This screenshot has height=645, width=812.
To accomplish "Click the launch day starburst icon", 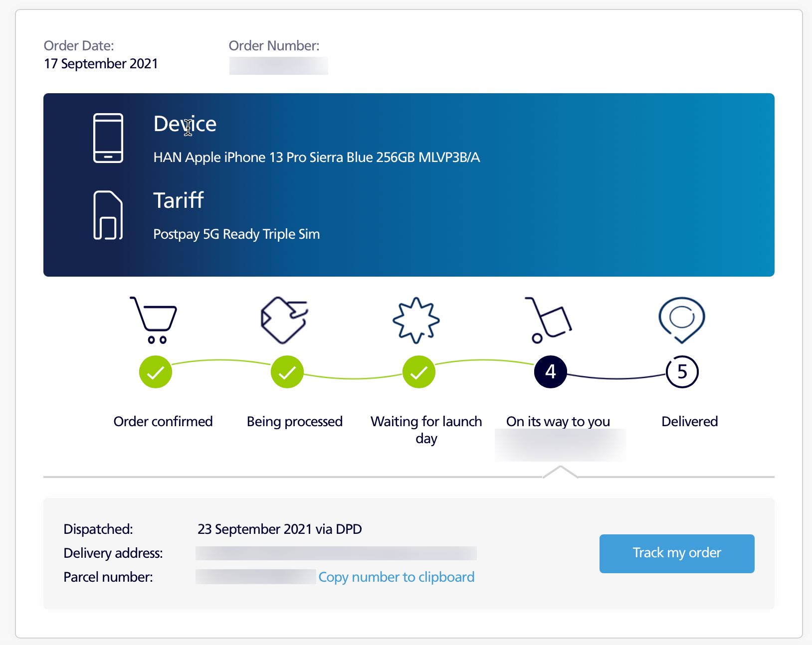I will 416,320.
